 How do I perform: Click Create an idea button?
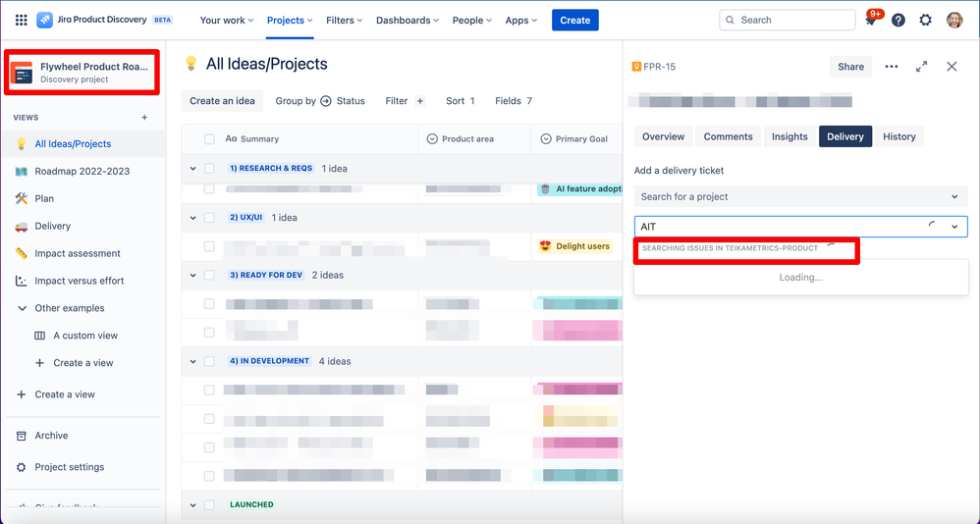click(x=222, y=100)
